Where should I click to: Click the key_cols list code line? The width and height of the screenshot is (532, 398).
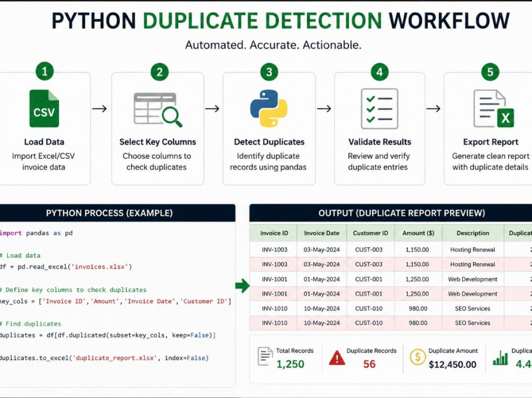[x=115, y=301]
